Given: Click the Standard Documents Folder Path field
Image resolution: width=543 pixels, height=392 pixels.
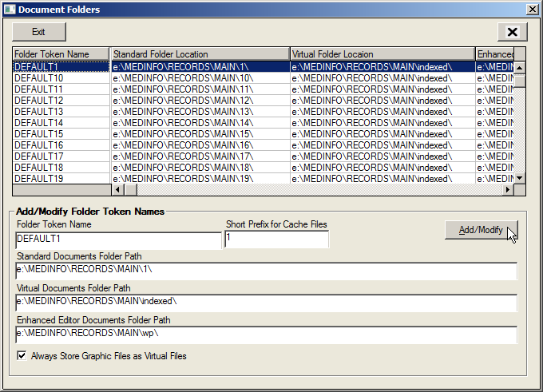Looking at the screenshot, I should click(266, 271).
